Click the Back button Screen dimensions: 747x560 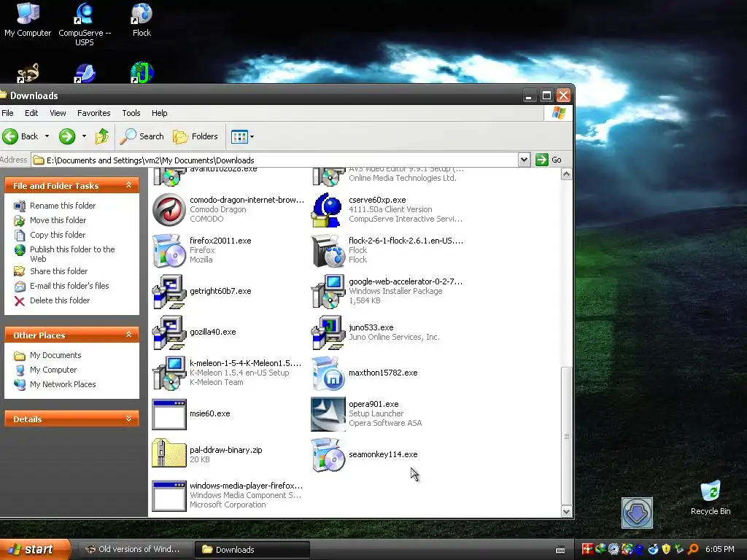tap(20, 136)
